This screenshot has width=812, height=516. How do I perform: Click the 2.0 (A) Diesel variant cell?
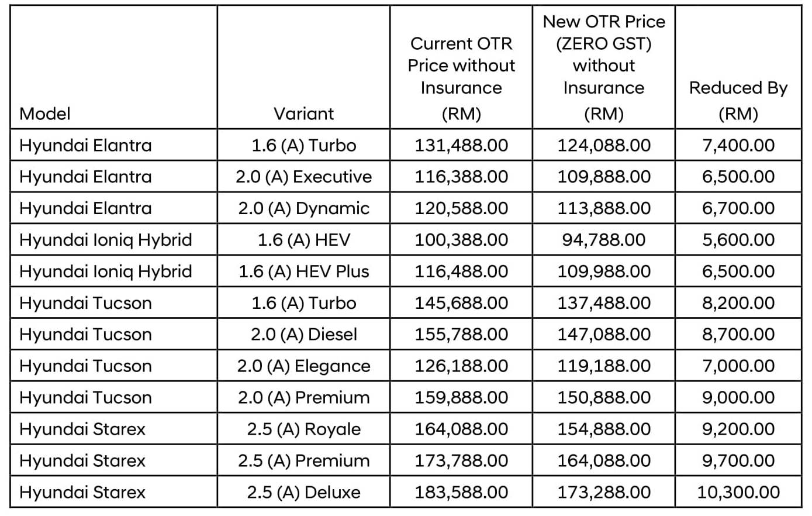click(303, 335)
